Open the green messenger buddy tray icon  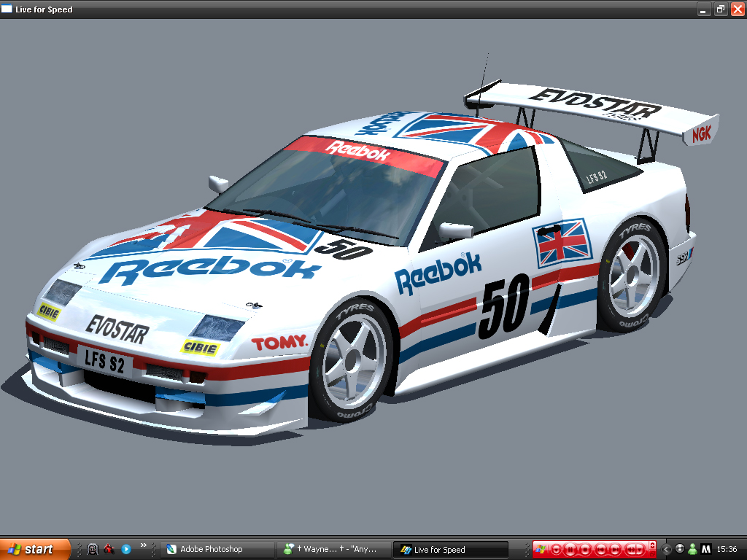click(692, 549)
